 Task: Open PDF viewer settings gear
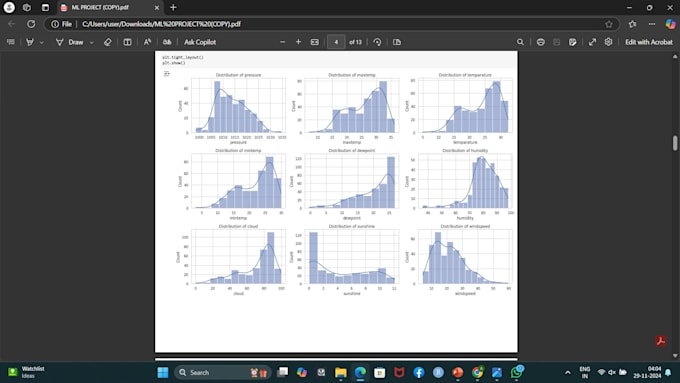608,42
